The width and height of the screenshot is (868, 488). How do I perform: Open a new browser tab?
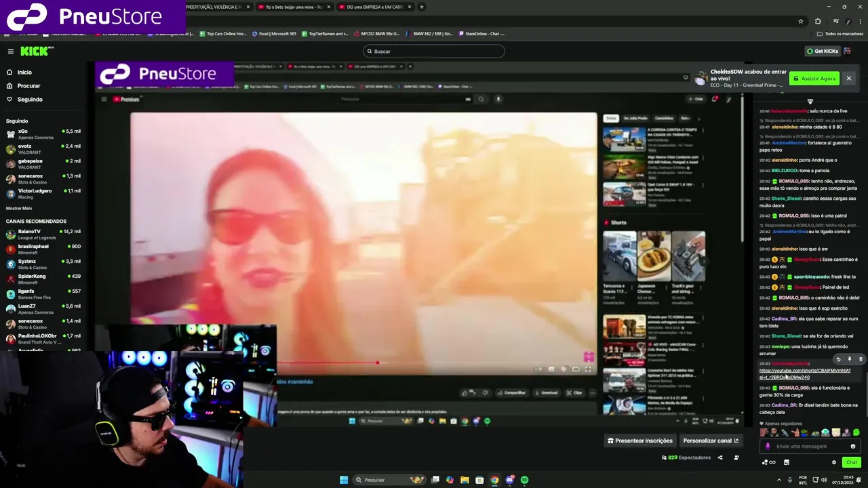pos(421,7)
